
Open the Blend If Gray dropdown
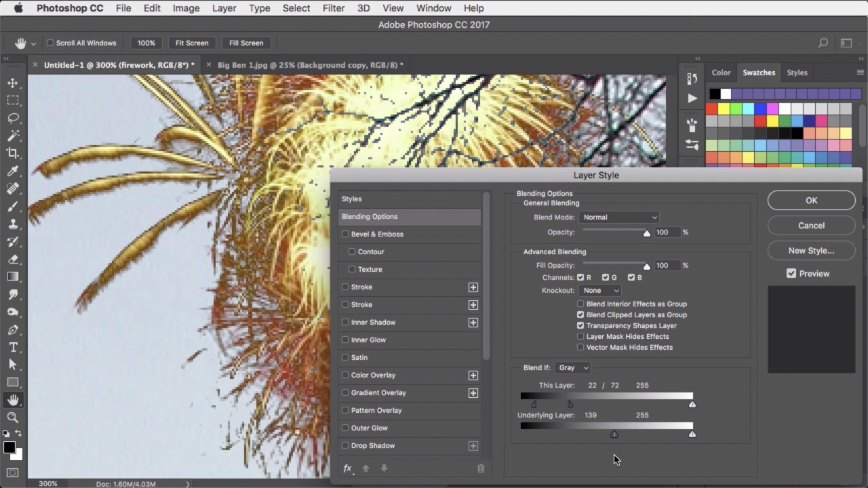tap(572, 367)
